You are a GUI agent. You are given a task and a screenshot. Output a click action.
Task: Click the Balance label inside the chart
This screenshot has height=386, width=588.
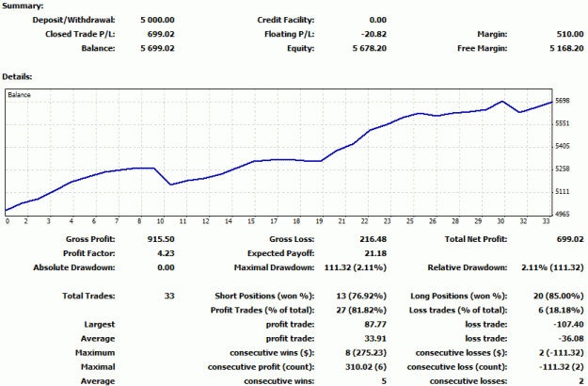[19, 95]
